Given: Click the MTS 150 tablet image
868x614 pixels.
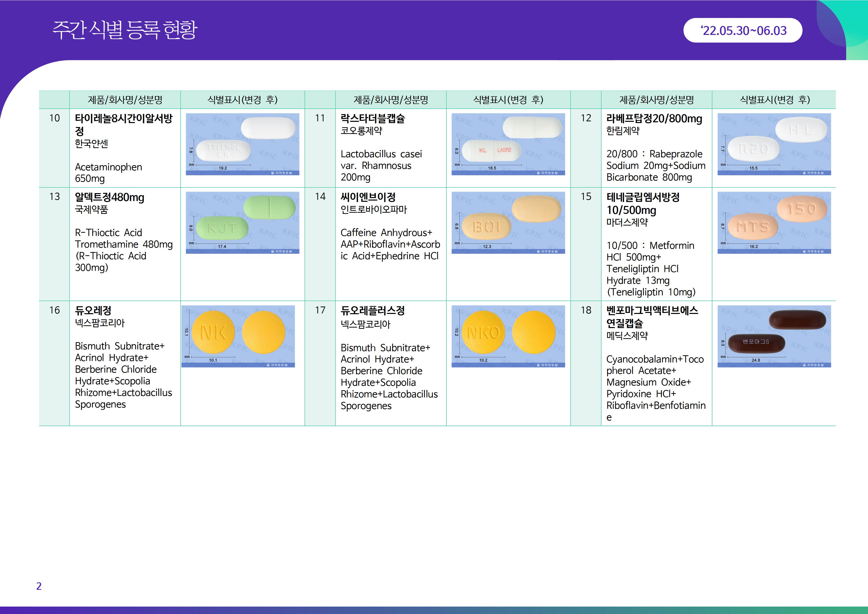Looking at the screenshot, I should (x=774, y=222).
